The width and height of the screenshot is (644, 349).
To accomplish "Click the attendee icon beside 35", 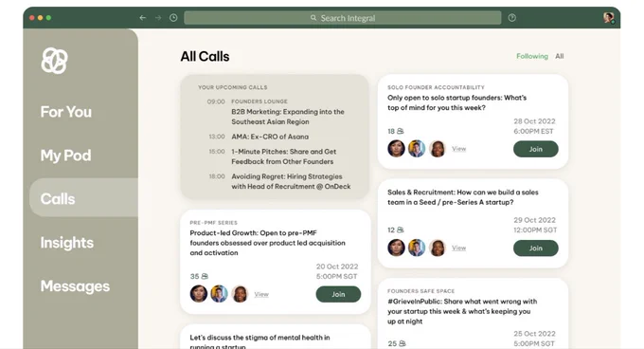I will click(x=205, y=276).
